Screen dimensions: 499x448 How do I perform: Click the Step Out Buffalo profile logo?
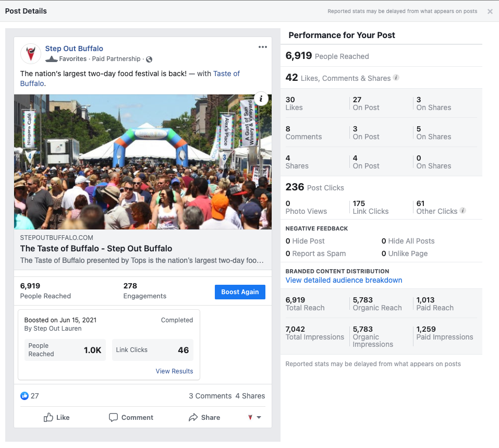pyautogui.click(x=31, y=54)
